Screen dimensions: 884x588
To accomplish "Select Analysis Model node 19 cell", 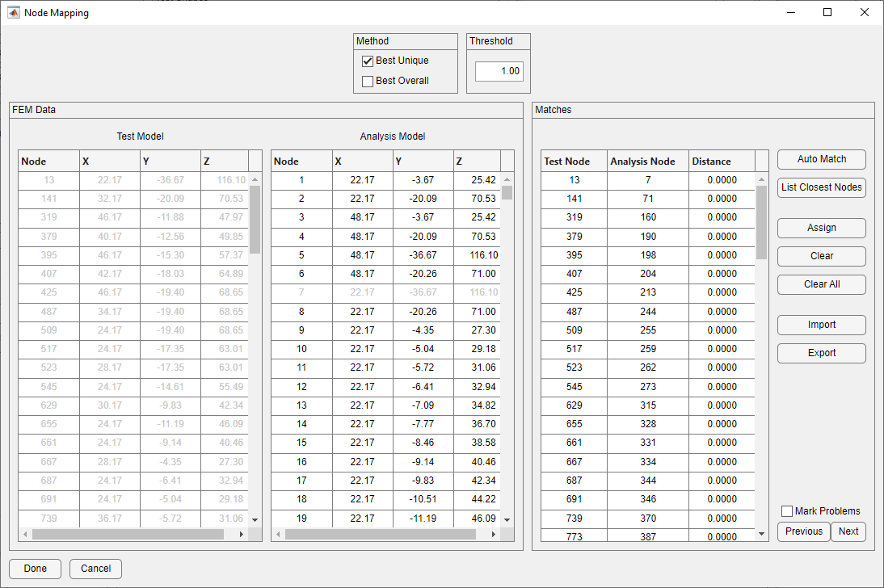I will coord(301,518).
